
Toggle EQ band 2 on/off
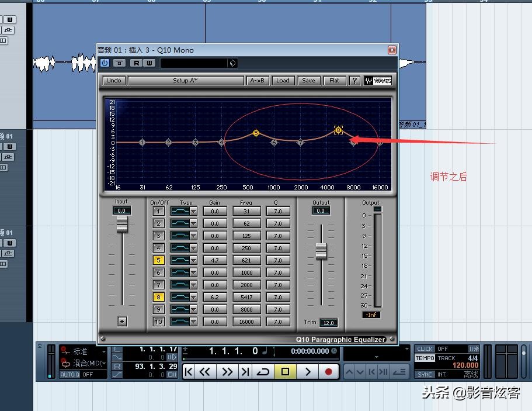[158, 223]
